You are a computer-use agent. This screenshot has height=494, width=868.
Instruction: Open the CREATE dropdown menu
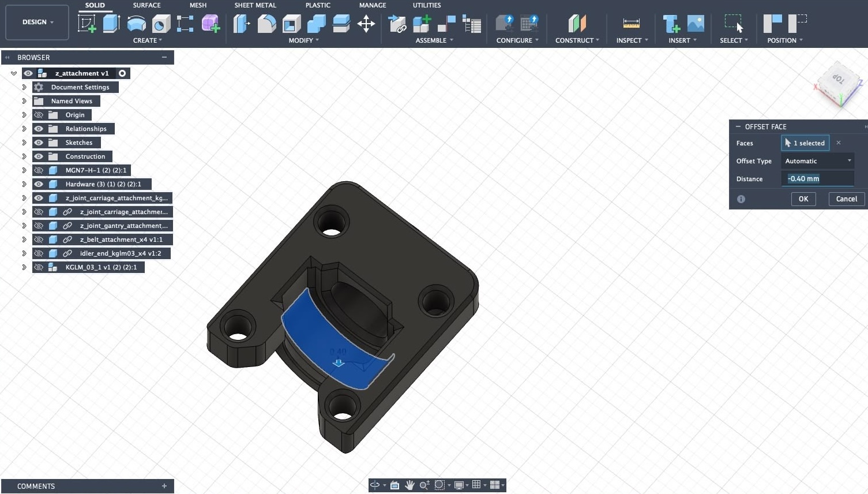[148, 40]
